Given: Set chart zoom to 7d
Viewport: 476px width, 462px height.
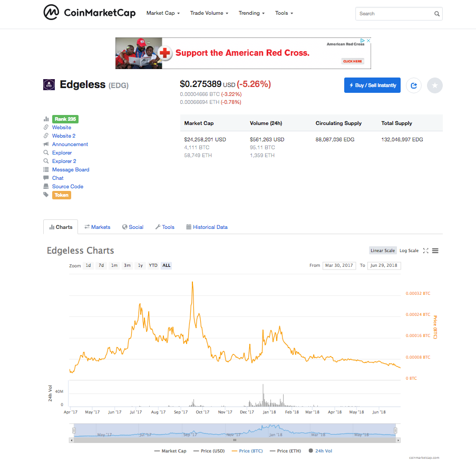Looking at the screenshot, I should pyautogui.click(x=101, y=265).
